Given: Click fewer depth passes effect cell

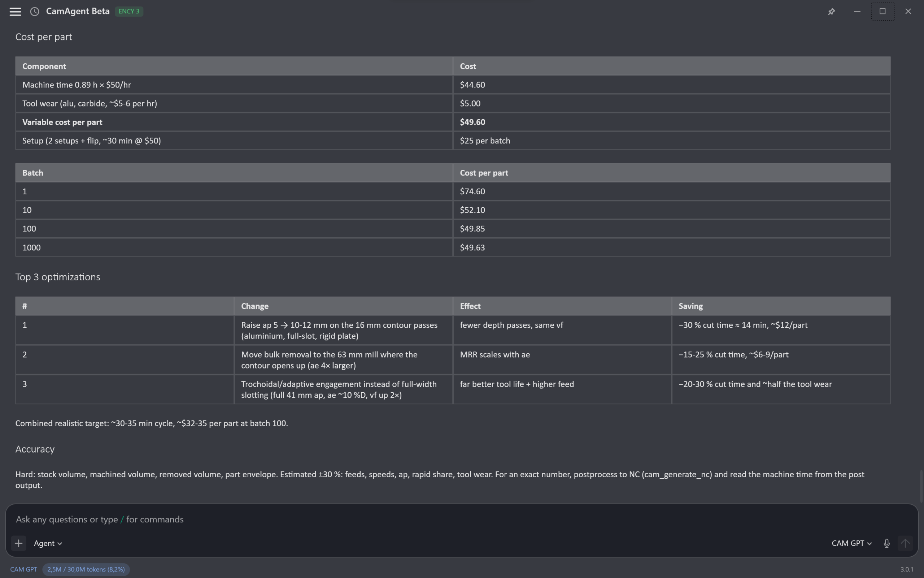Looking at the screenshot, I should (562, 330).
